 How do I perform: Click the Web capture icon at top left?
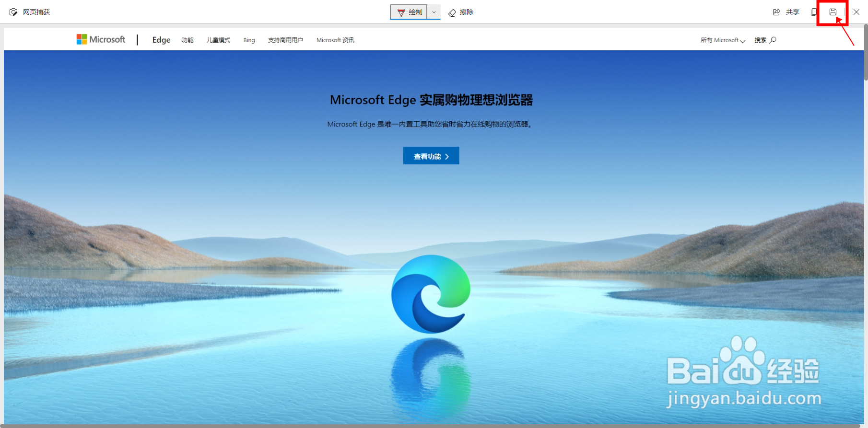pyautogui.click(x=13, y=12)
